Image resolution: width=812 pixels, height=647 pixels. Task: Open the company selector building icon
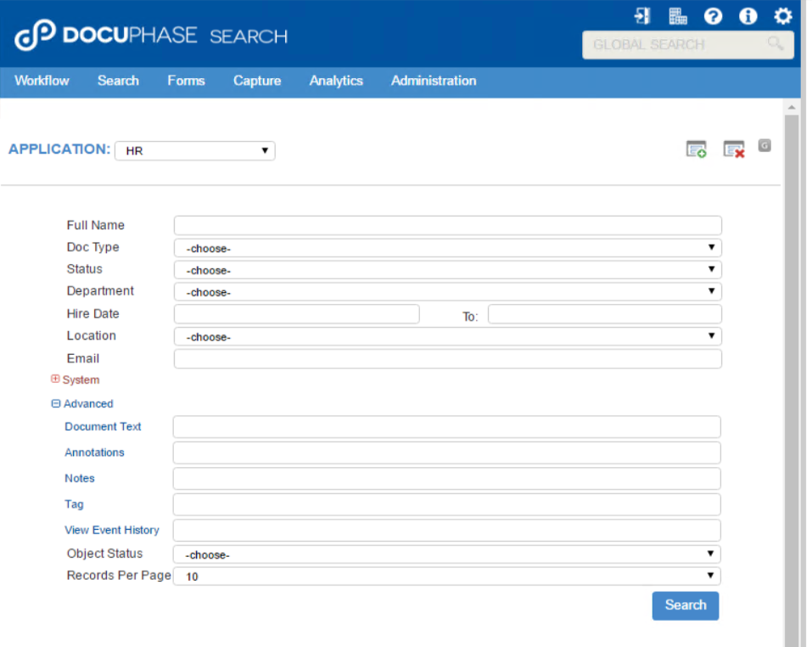[x=677, y=15]
